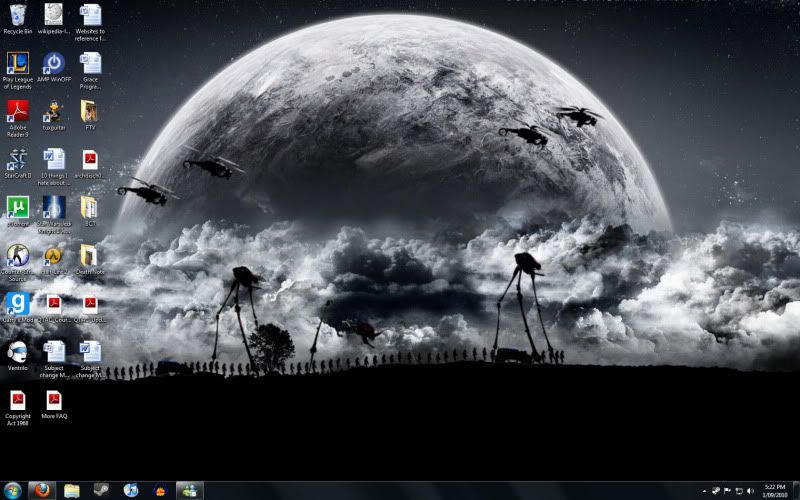Select the 'Grace Progra...' document icon

coord(90,71)
